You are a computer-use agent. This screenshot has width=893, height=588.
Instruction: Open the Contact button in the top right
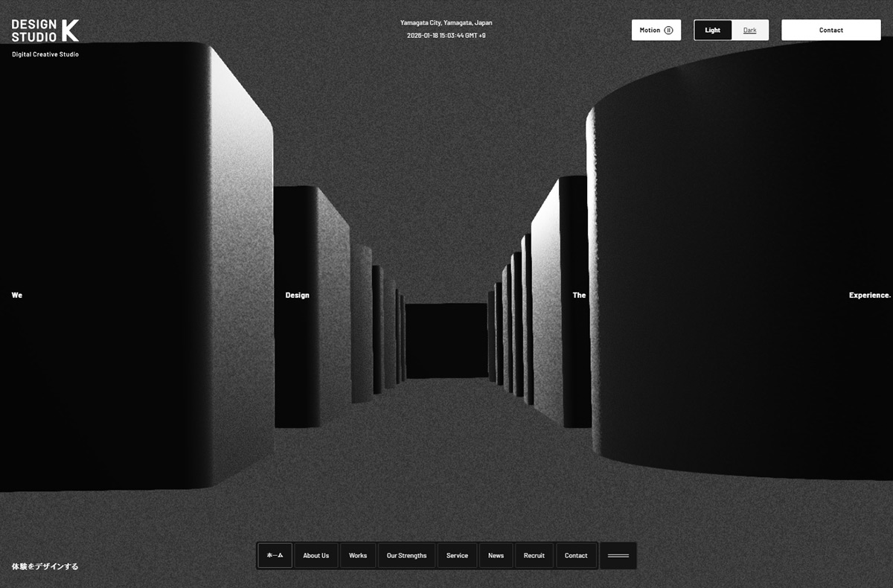point(830,30)
